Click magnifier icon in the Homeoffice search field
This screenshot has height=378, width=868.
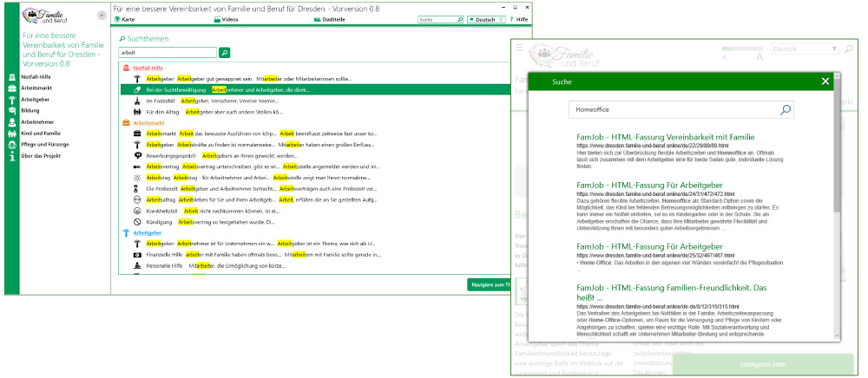[785, 110]
